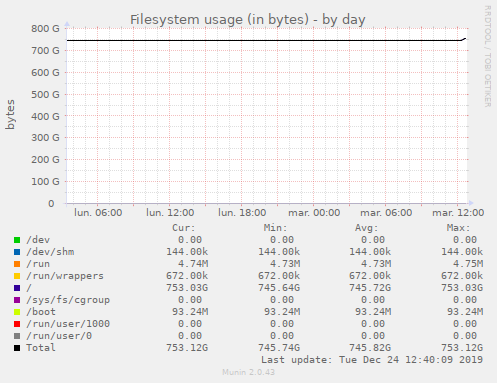
Task: Click the mar. 12:00 x-axis label
Action: coord(458,213)
